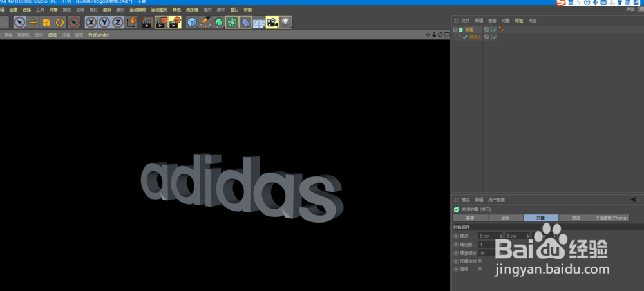
Task: Click the toggle viewport layout icon
Action: tap(446, 35)
